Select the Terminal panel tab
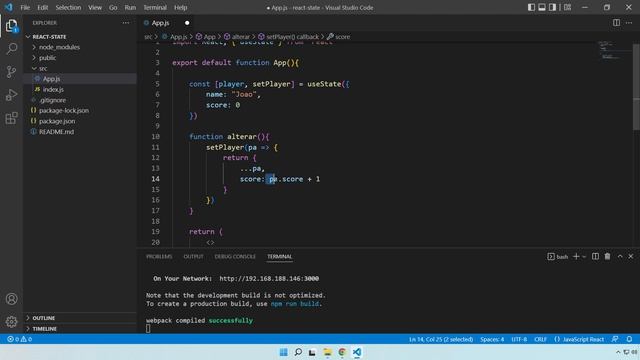640x360 pixels. 280,256
